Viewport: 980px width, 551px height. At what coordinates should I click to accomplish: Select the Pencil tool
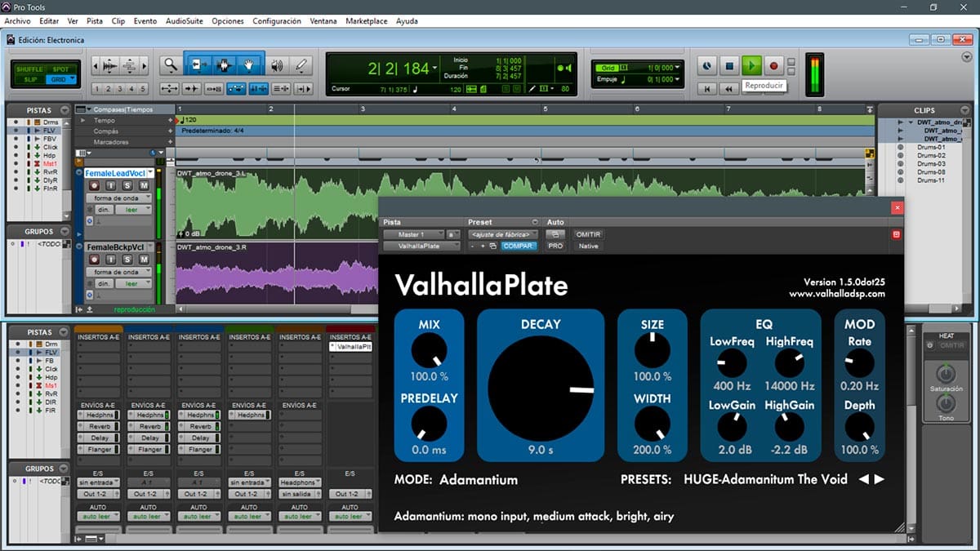tap(301, 65)
